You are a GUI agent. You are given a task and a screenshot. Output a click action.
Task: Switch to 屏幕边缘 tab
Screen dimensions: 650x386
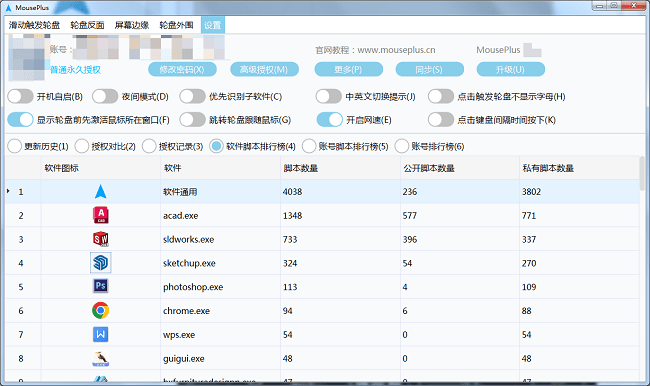[x=132, y=25]
